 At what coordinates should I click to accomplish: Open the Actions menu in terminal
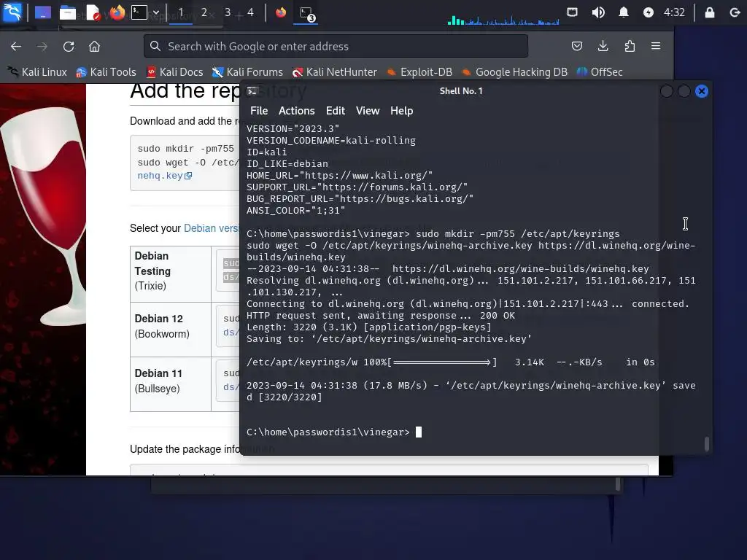[x=296, y=111]
